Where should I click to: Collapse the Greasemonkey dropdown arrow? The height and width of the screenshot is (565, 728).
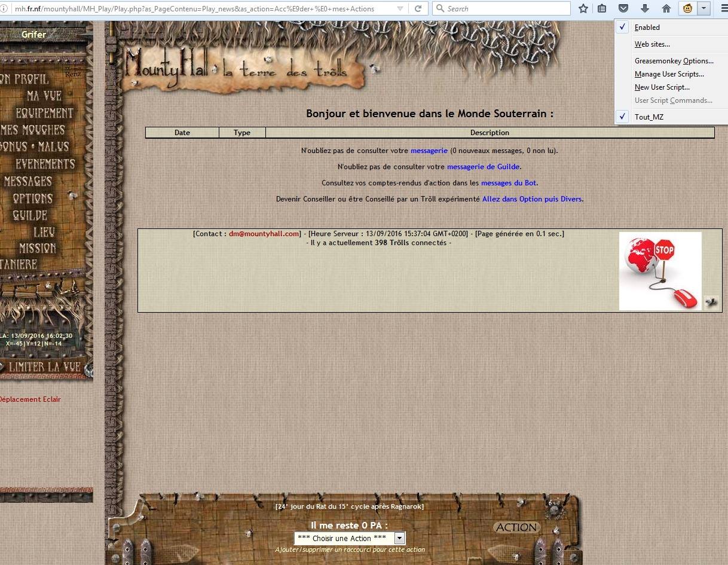point(703,8)
